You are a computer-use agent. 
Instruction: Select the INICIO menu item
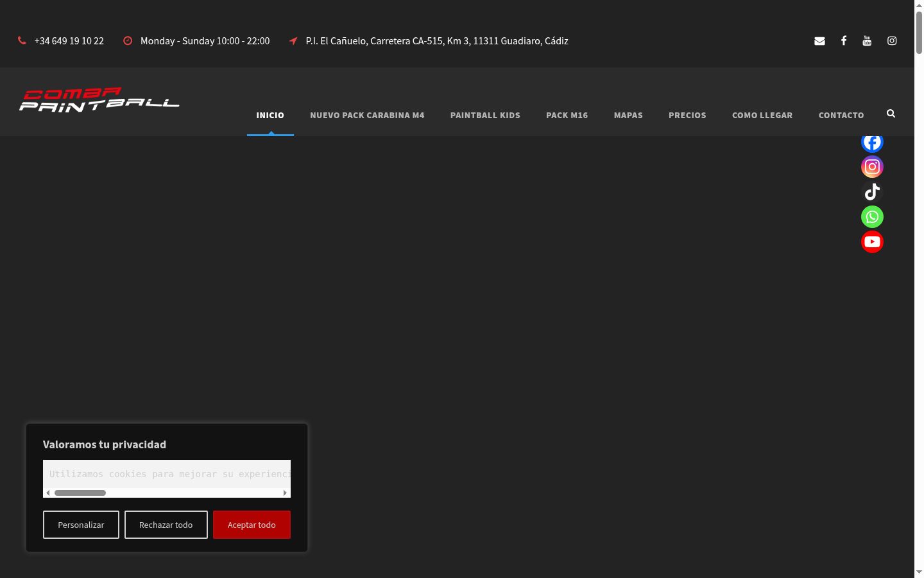(x=270, y=115)
